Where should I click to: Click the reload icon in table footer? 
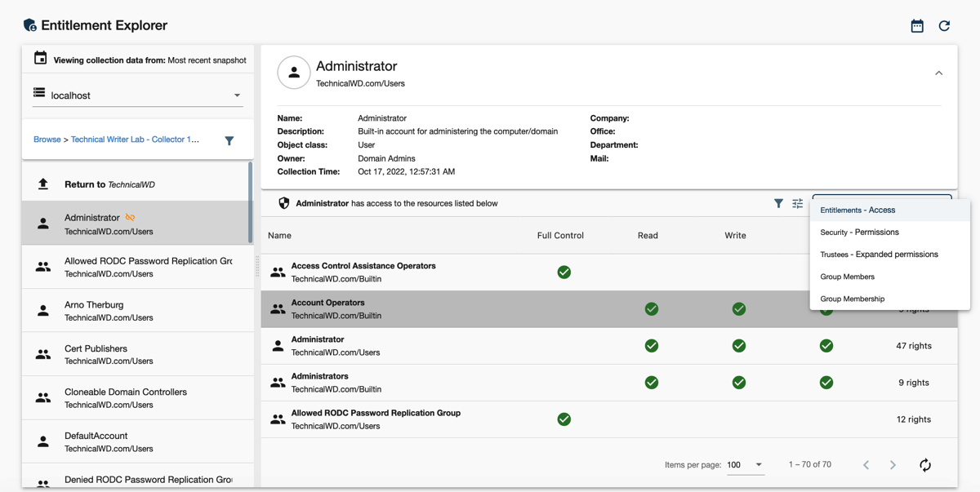[x=924, y=465]
